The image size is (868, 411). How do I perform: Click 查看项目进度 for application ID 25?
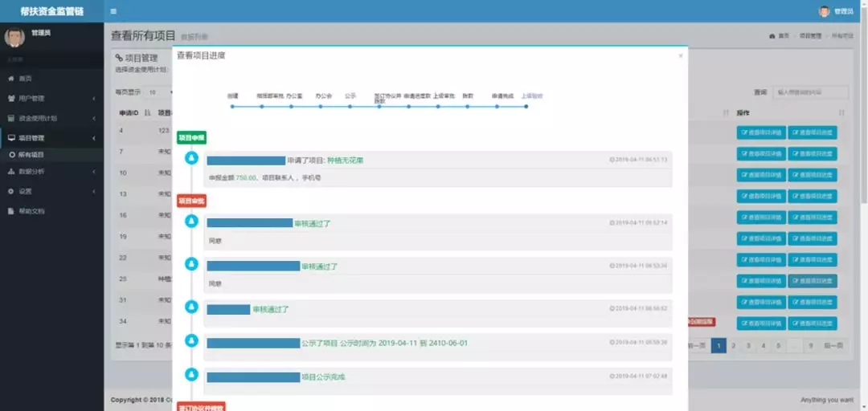tap(813, 281)
